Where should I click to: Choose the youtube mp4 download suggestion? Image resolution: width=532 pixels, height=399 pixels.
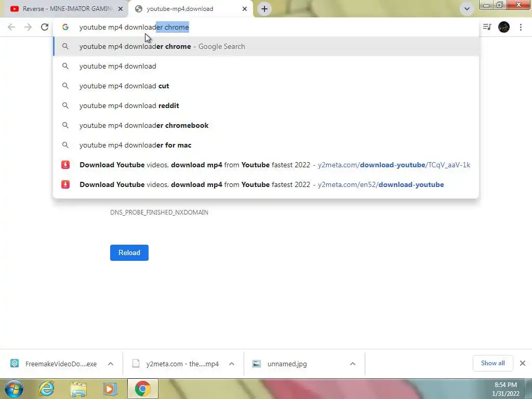pyautogui.click(x=266, y=66)
